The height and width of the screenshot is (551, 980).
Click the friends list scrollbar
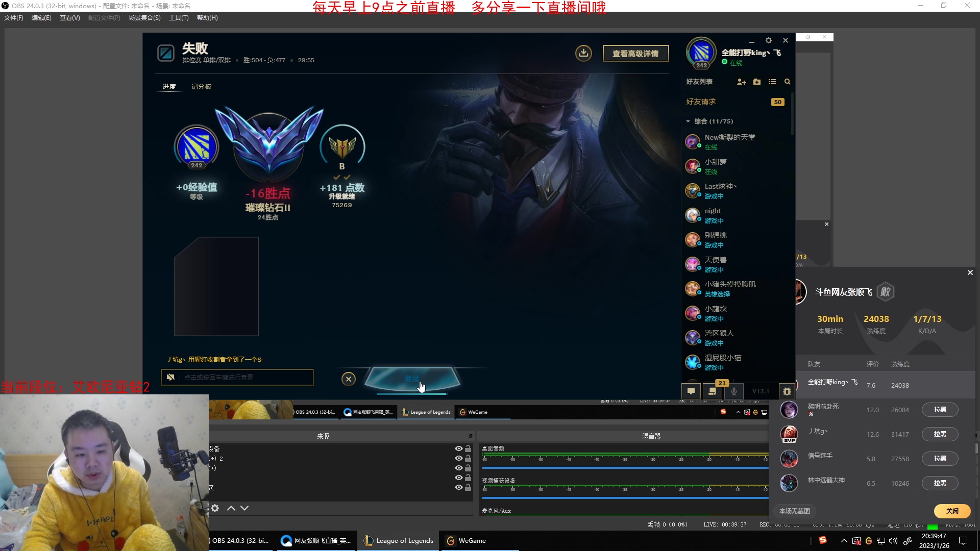pos(792,114)
